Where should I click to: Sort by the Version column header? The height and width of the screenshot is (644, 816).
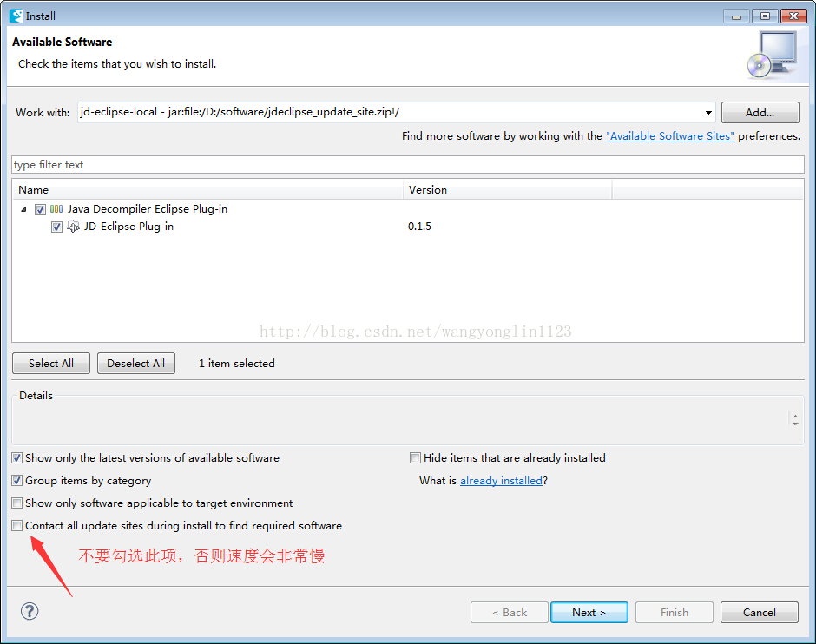coord(508,190)
